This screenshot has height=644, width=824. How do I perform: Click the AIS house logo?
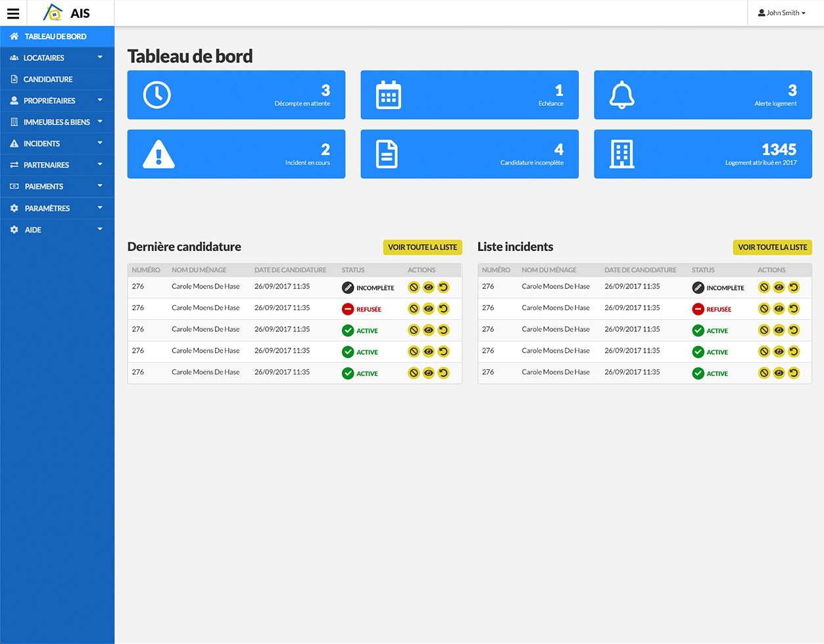point(53,12)
